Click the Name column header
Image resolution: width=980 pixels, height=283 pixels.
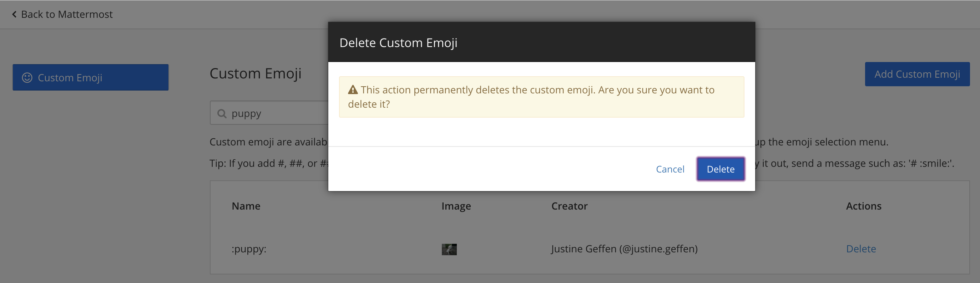[246, 206]
